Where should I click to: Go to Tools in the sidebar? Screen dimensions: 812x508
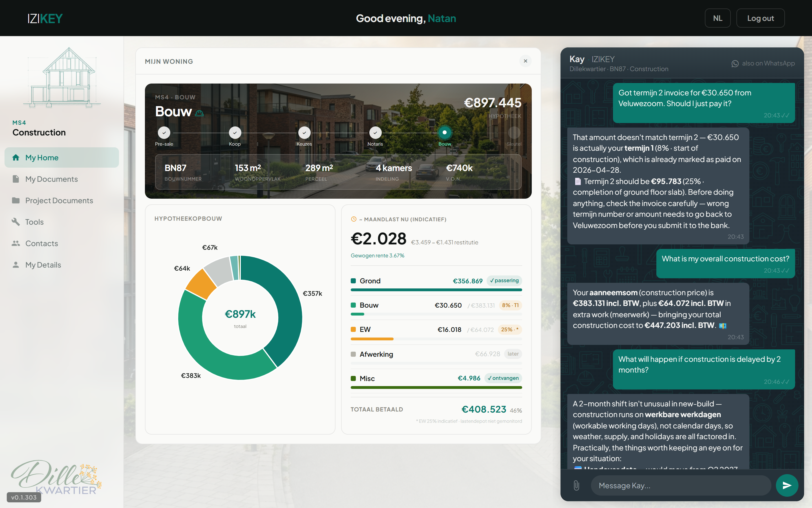click(62, 222)
